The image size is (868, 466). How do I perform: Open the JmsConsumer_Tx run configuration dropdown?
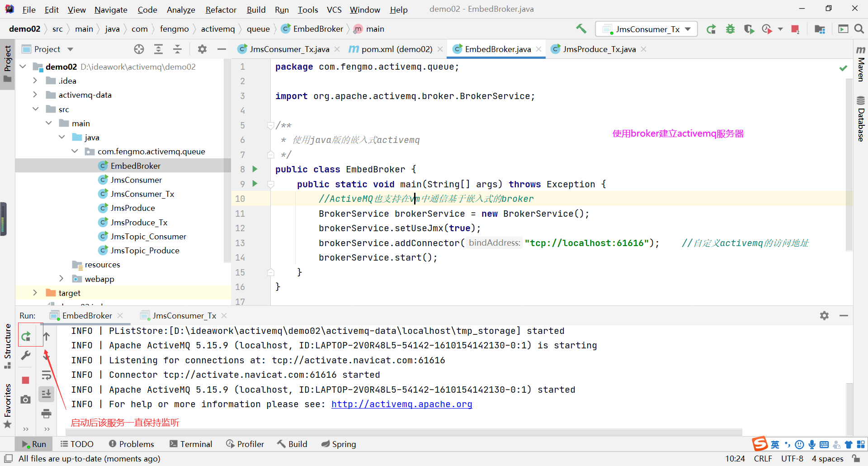pyautogui.click(x=646, y=29)
